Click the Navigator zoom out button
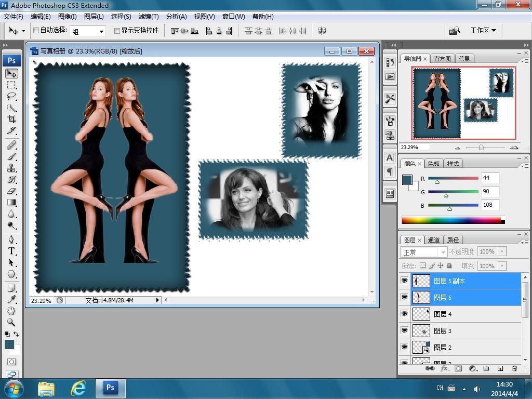This screenshot has height=399, width=532. point(457,148)
